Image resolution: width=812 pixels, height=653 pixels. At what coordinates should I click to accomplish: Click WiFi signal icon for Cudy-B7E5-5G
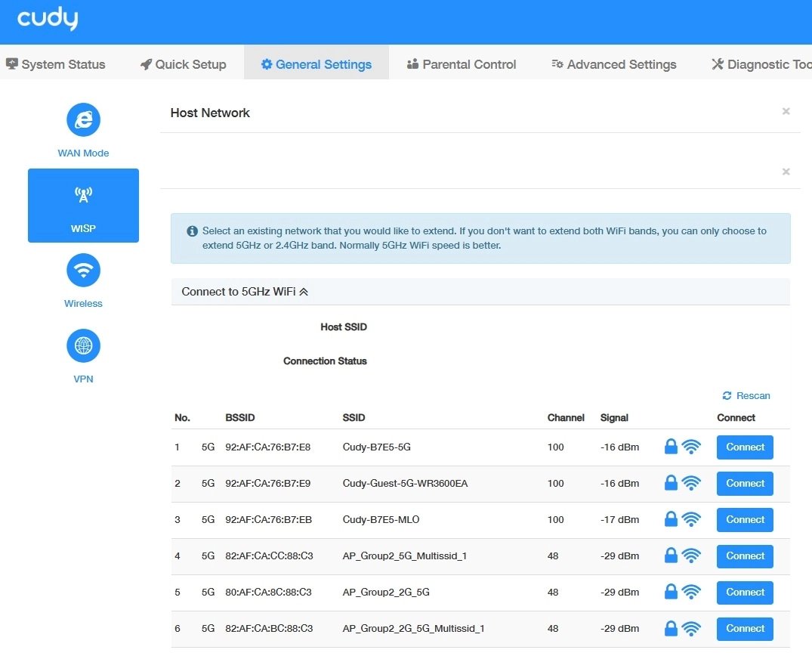[x=691, y=447]
